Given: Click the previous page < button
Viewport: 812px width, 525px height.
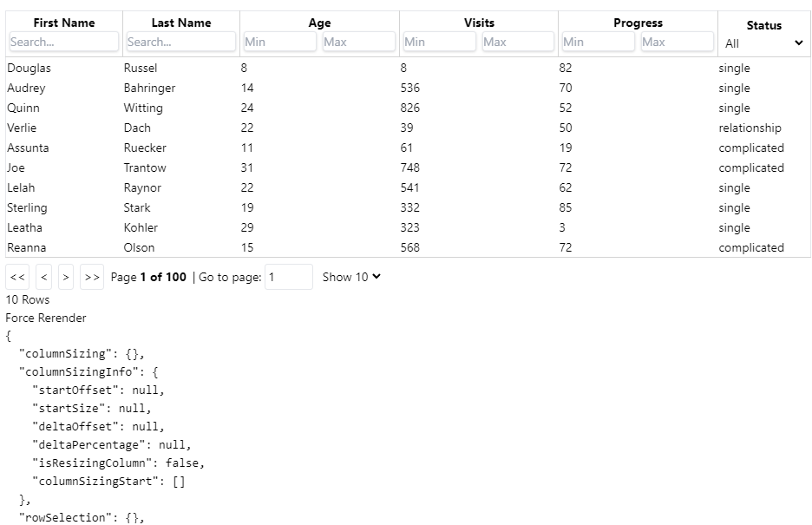Looking at the screenshot, I should [44, 278].
